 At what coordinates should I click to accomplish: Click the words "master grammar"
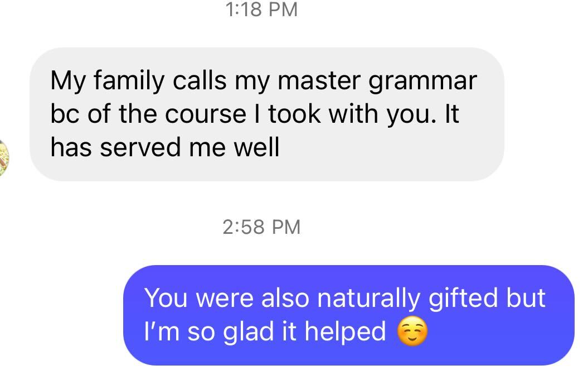377,81
